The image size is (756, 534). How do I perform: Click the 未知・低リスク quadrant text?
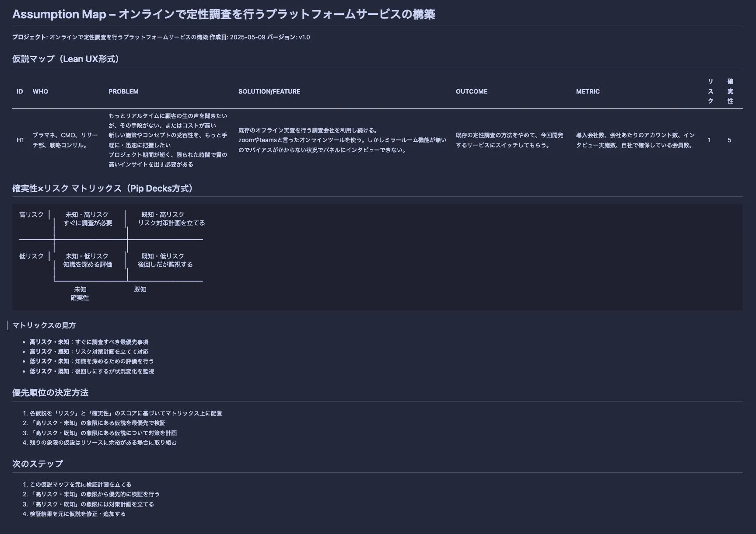[87, 260]
